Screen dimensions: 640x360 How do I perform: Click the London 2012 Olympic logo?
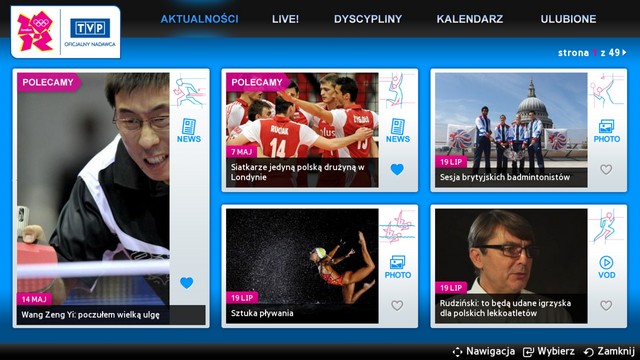[35, 31]
